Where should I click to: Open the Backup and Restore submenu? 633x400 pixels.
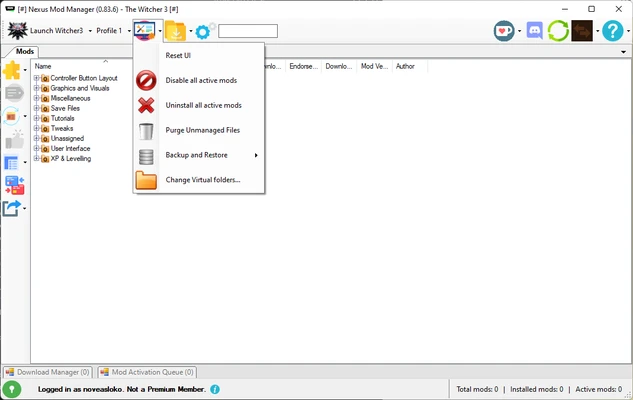[x=199, y=155]
